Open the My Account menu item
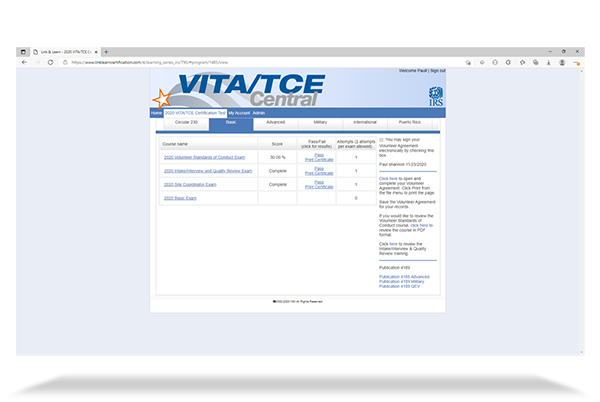Screen dimensions: 600x402 (x=239, y=113)
